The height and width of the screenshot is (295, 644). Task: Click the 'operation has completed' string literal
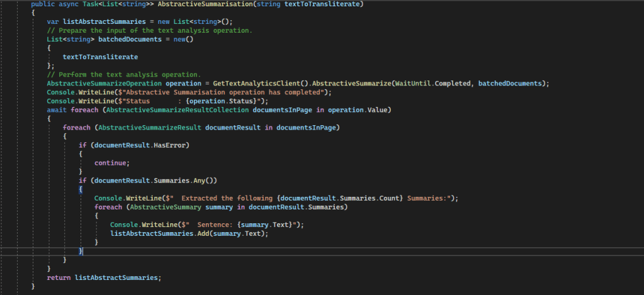click(220, 92)
